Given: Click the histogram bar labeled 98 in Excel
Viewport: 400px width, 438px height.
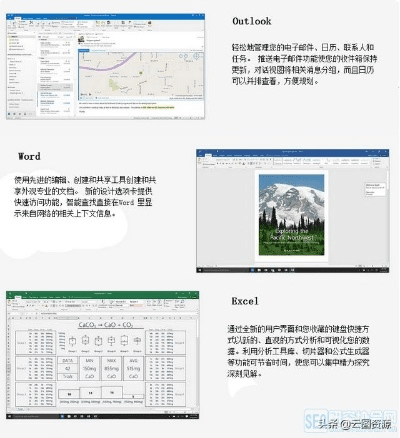Looking at the screenshot, I should click(69, 394).
